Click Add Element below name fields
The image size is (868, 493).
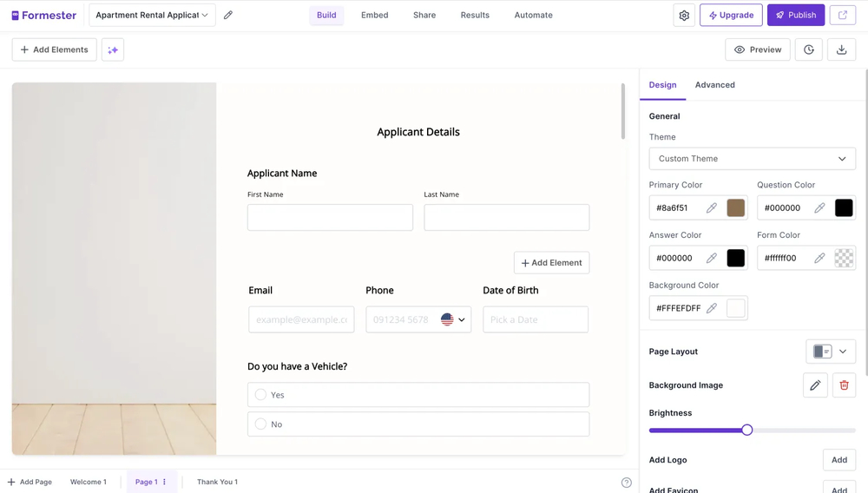551,263
